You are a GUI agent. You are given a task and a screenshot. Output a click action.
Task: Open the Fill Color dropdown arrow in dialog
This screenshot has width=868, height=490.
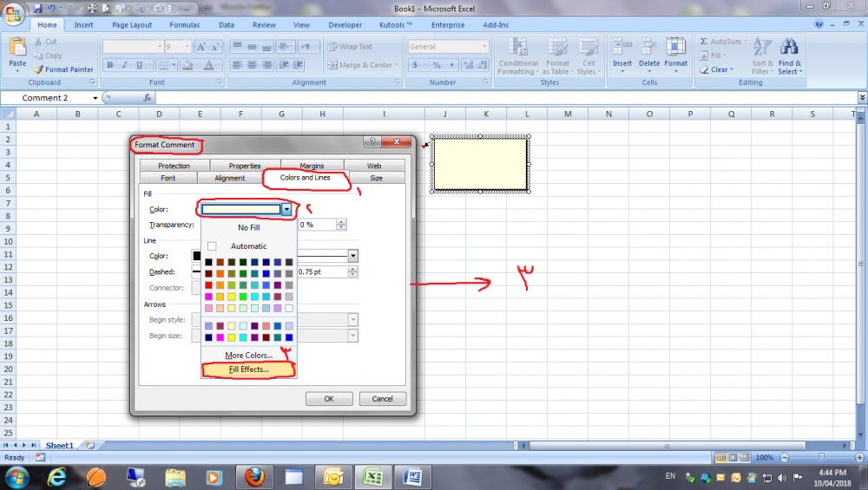click(x=286, y=210)
